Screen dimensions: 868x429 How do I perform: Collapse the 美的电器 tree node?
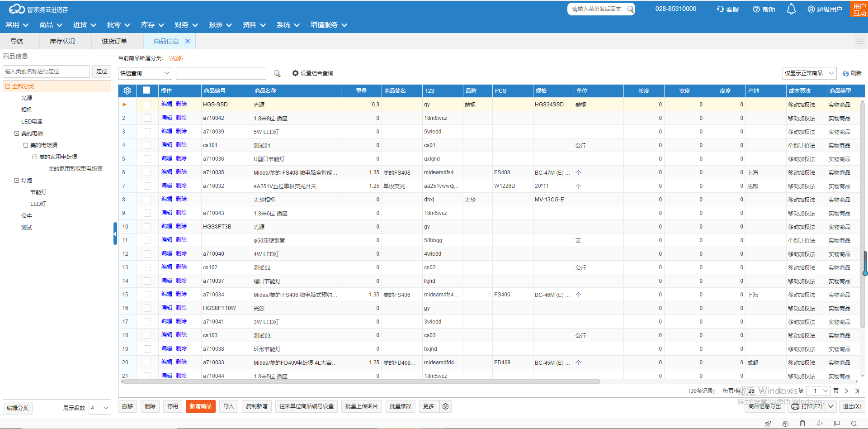pos(17,133)
